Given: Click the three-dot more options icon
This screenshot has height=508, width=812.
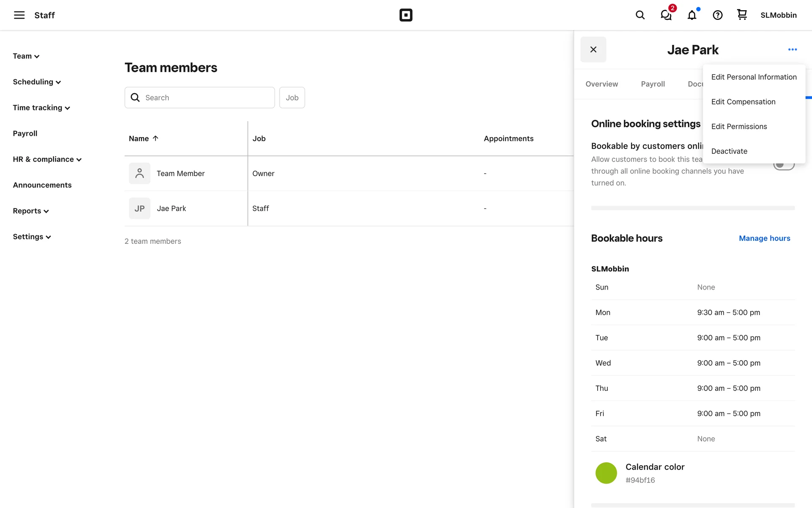Looking at the screenshot, I should (x=792, y=50).
